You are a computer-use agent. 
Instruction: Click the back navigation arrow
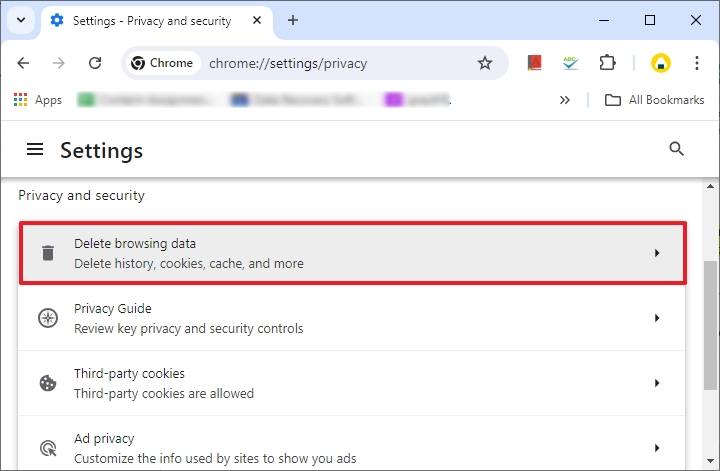[x=24, y=63]
